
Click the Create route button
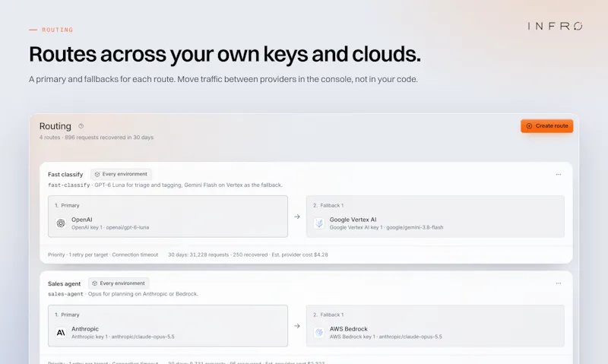pos(546,126)
